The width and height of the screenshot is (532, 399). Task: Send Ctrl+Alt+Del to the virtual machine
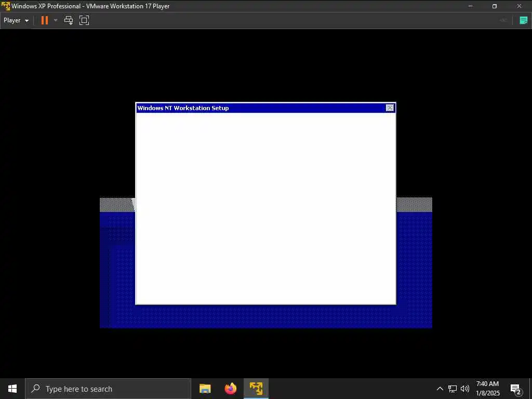click(x=69, y=20)
